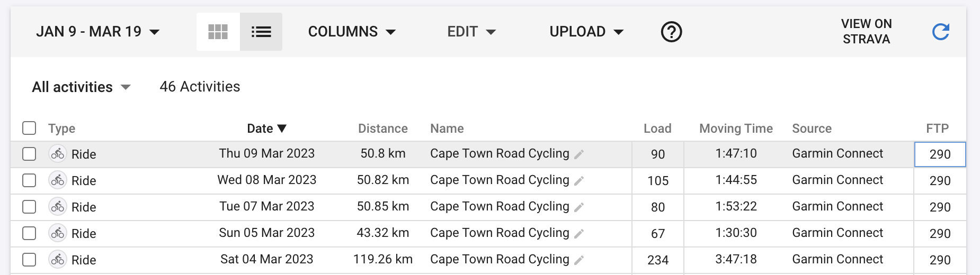Click pencil icon on Tue 07 Mar ride
The width and height of the screenshot is (980, 275).
pyautogui.click(x=579, y=207)
